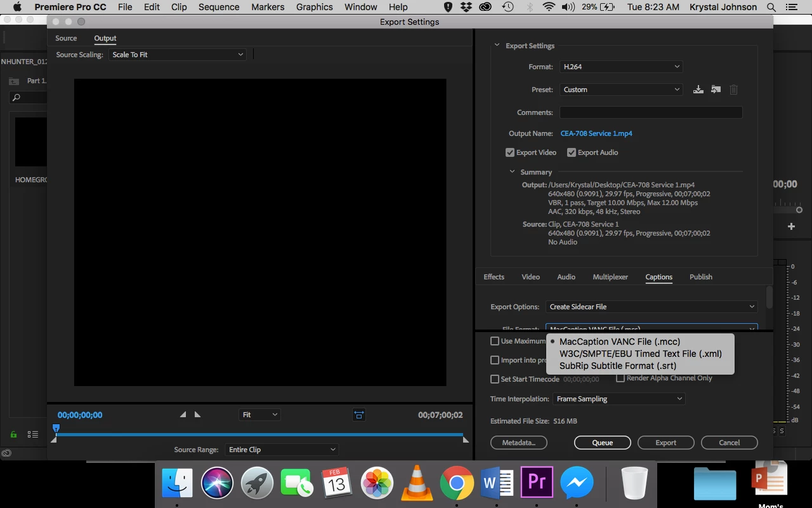Toggle the Export Audio checkbox

[571, 152]
